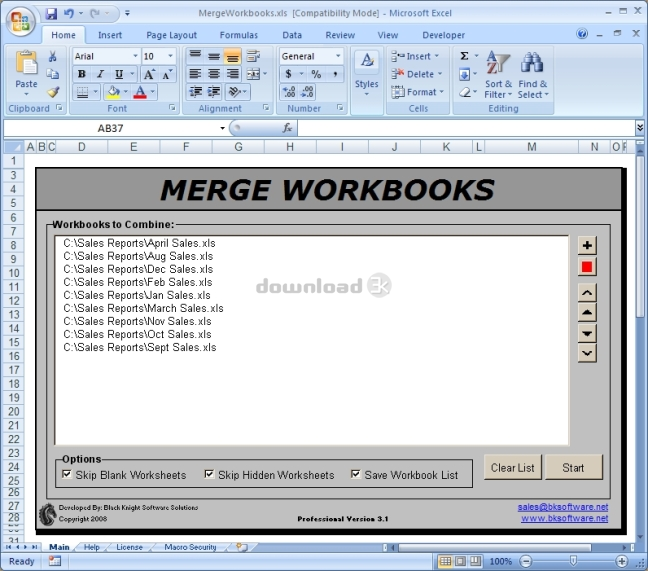The height and width of the screenshot is (571, 648).
Task: Center text horizontally
Action: coord(214,74)
